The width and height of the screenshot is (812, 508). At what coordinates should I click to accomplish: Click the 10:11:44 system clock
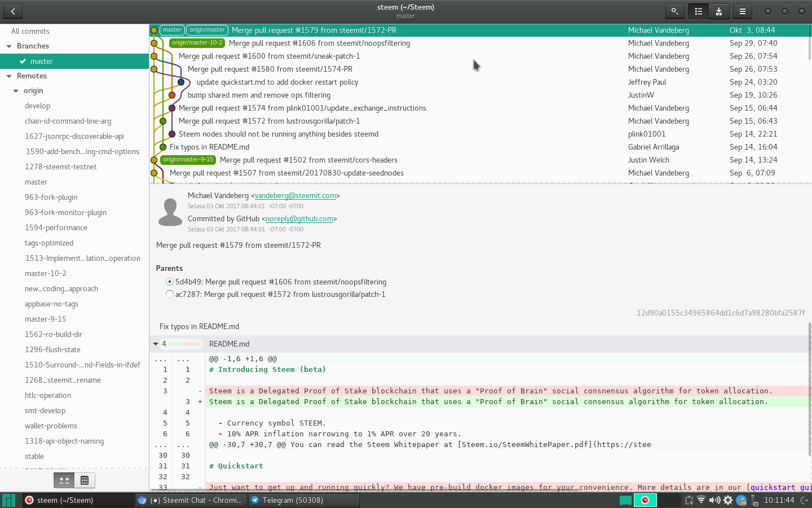[x=779, y=500]
